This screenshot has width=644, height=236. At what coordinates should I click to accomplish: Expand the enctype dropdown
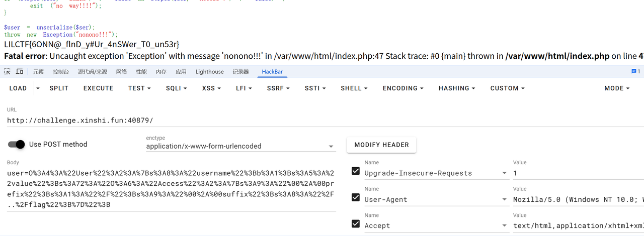tap(331, 147)
